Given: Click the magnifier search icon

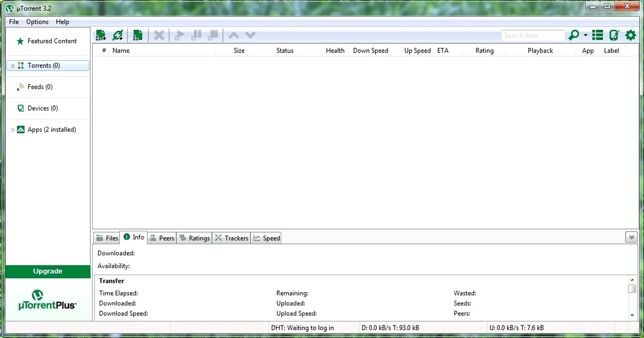Looking at the screenshot, I should click(x=574, y=35).
